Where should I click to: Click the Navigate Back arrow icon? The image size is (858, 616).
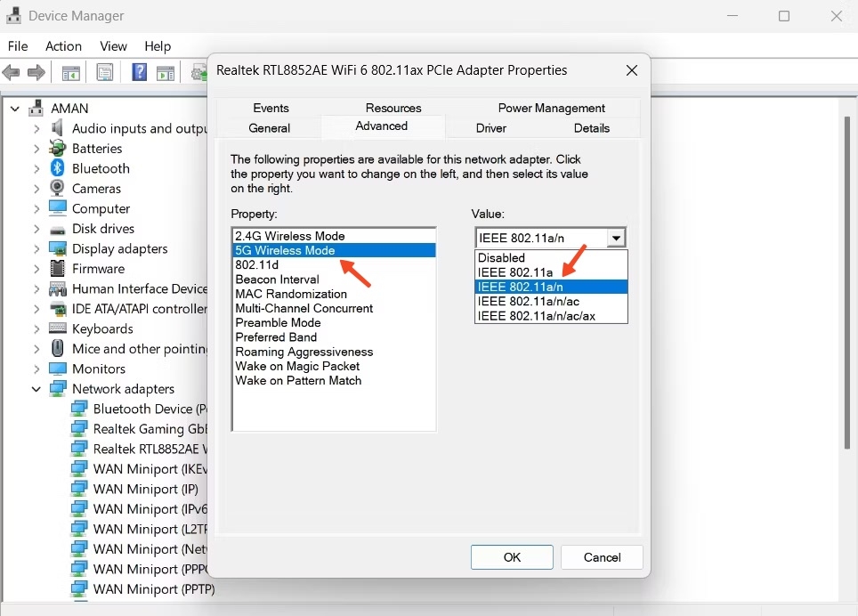tap(12, 72)
